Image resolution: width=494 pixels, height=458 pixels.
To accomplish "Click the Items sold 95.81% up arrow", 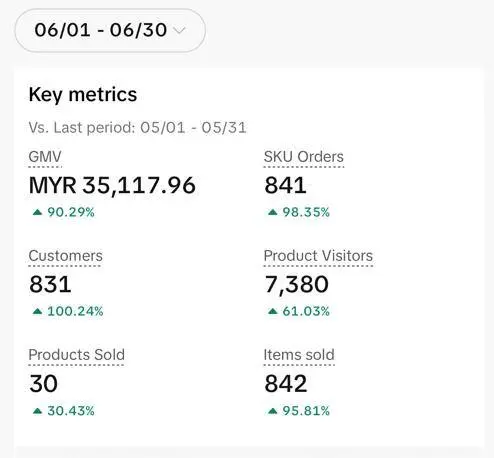I will [x=273, y=411].
